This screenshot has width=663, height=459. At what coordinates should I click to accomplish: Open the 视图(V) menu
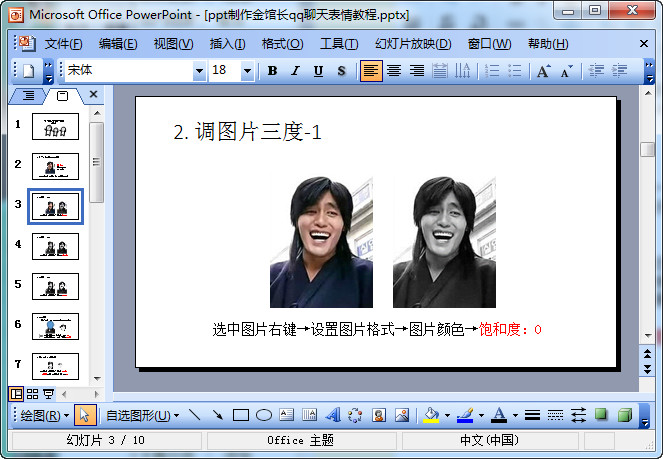coord(173,44)
